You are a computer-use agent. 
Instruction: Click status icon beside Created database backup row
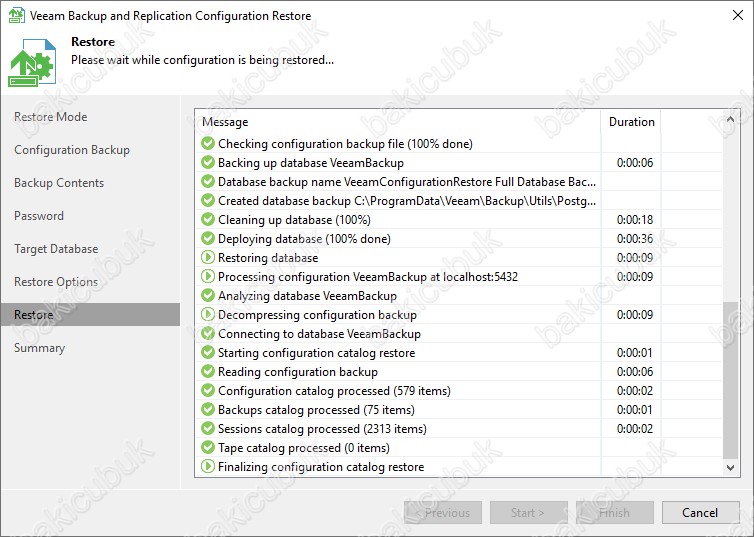click(208, 200)
